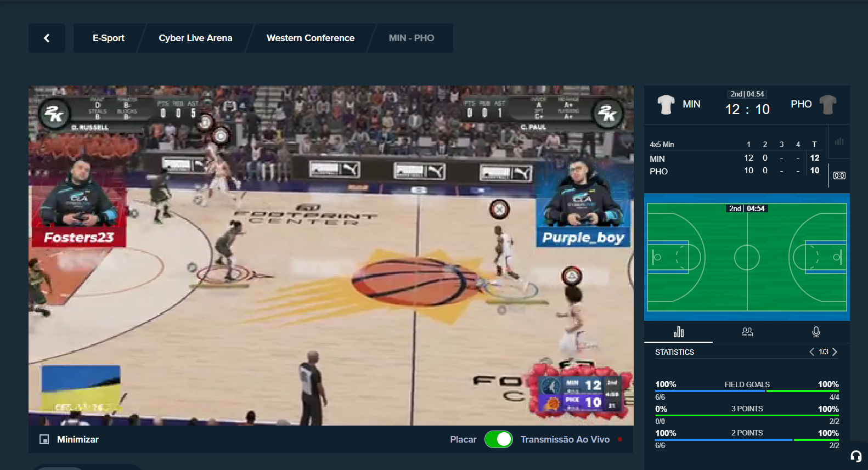Screen dimensions: 868x470
Task: Click the red live indicator dot
Action: 620,439
